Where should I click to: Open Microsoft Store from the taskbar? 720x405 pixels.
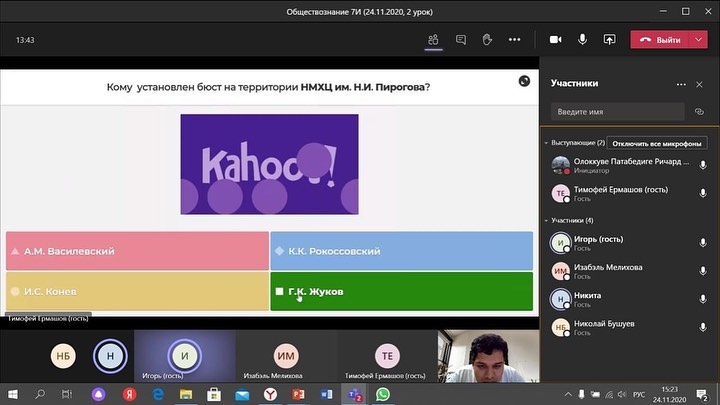coord(214,394)
